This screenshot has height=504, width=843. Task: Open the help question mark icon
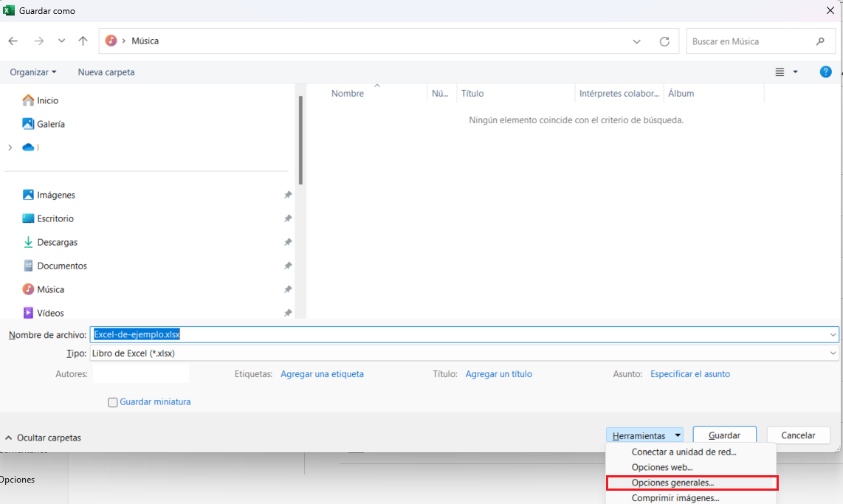click(x=825, y=72)
